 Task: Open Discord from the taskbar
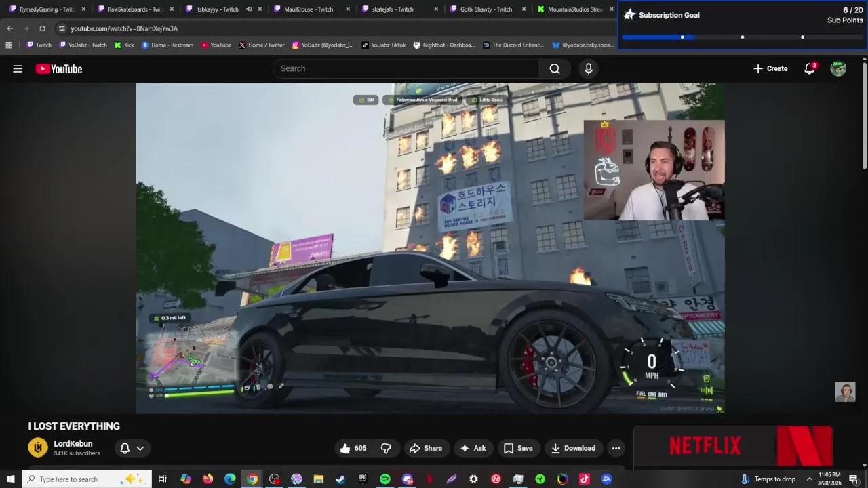pos(407,479)
